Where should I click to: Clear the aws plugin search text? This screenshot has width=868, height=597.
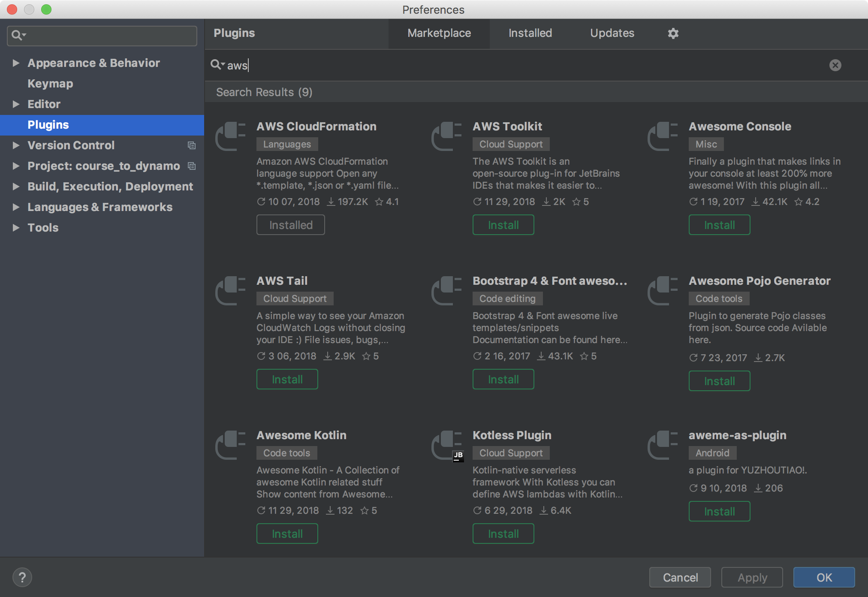[835, 65]
